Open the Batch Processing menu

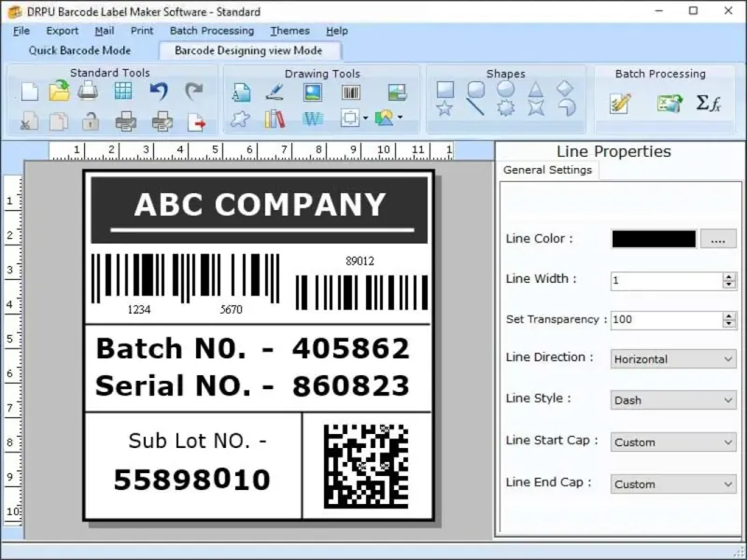point(212,31)
